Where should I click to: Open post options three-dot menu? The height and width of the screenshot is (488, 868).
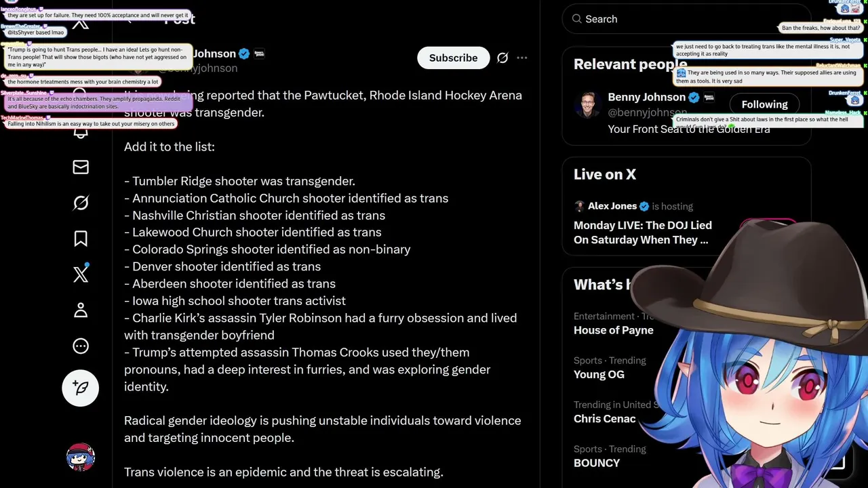pos(522,58)
